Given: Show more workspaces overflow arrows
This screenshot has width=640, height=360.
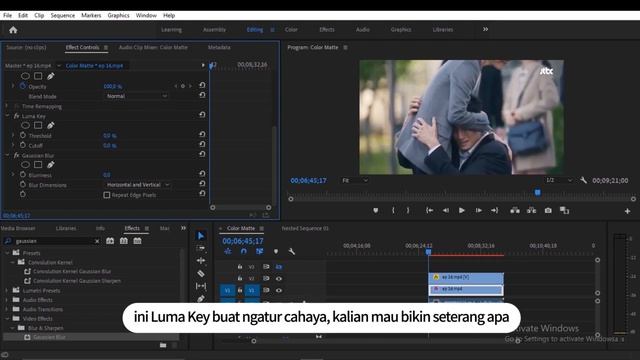Looking at the screenshot, I should pos(485,29).
